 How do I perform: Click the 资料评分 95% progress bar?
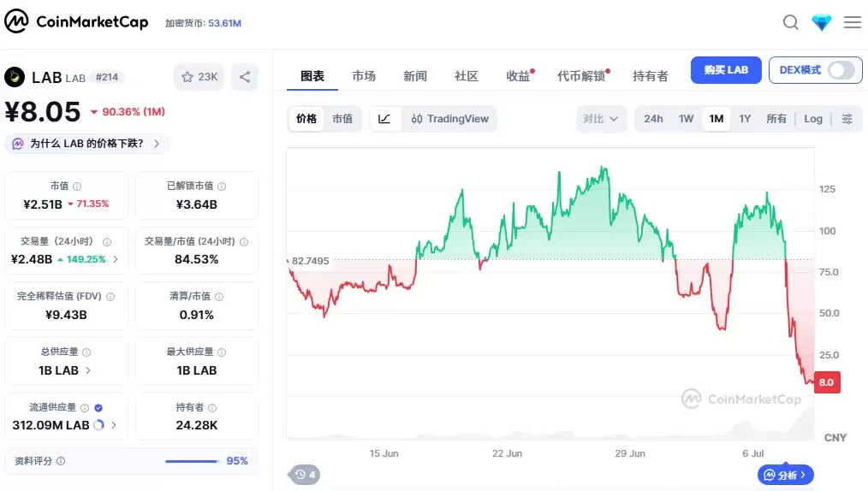pyautogui.click(x=192, y=460)
